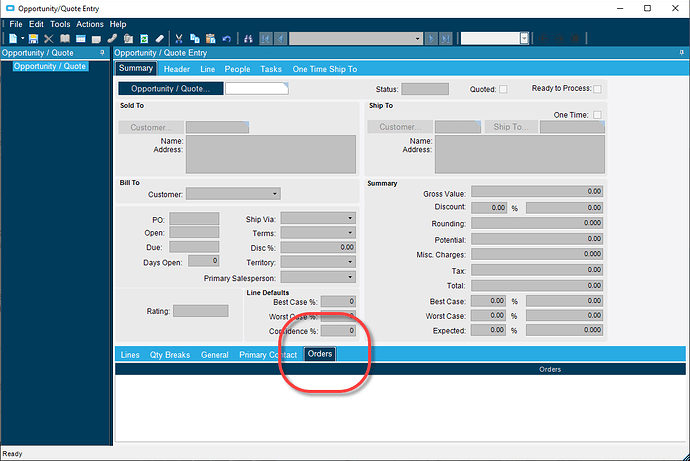Switch to the Tasks tab
The width and height of the screenshot is (690, 461).
[x=271, y=69]
